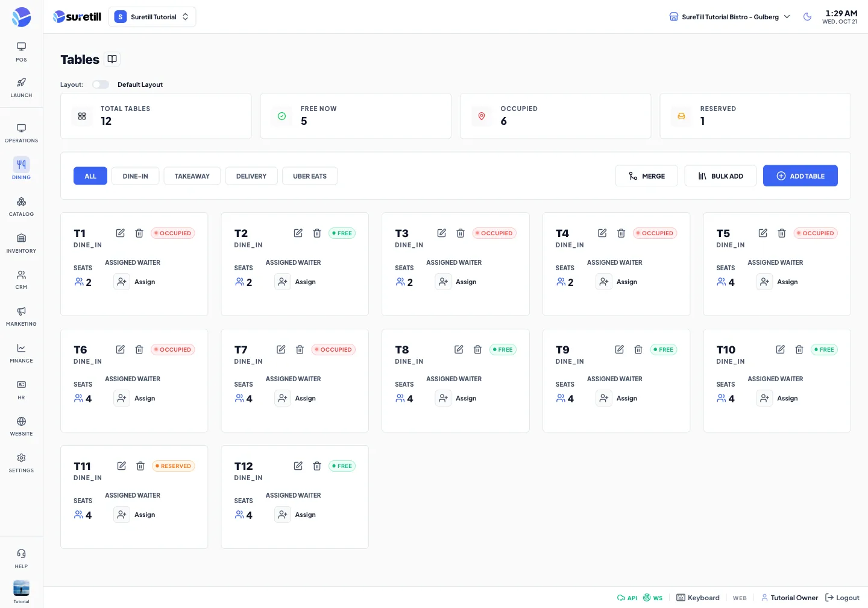Filter tables by UBER EATS

310,176
